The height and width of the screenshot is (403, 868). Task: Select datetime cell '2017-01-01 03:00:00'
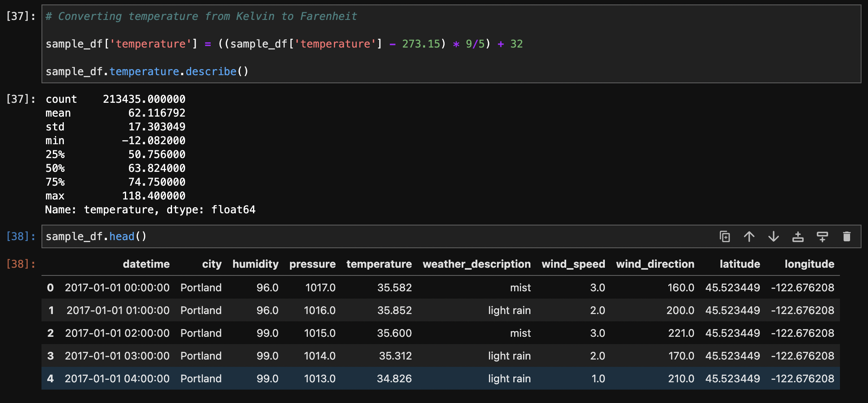[117, 356]
